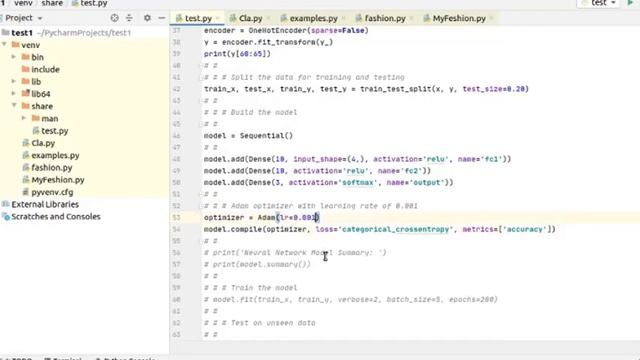Image resolution: width=640 pixels, height=360 pixels.
Task: Close the test.py tab
Action: pos(218,18)
